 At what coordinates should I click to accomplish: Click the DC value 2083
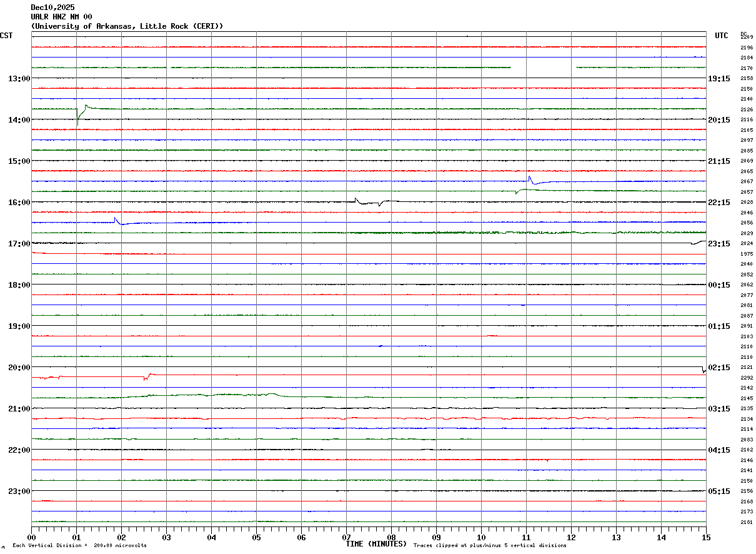coord(747,440)
